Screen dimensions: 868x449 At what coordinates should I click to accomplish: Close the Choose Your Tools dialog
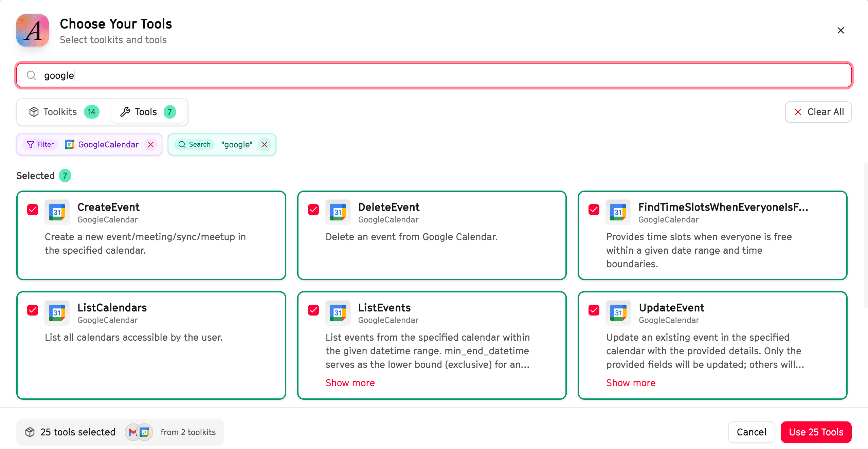point(840,31)
